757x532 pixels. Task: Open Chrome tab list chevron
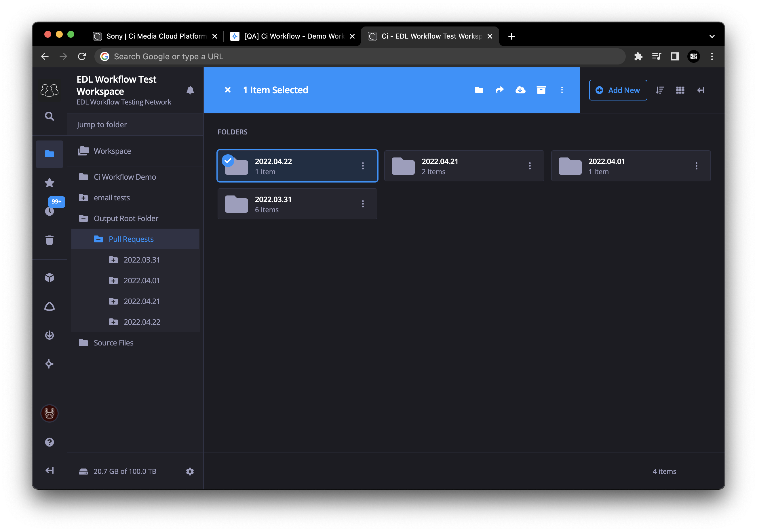click(x=712, y=36)
